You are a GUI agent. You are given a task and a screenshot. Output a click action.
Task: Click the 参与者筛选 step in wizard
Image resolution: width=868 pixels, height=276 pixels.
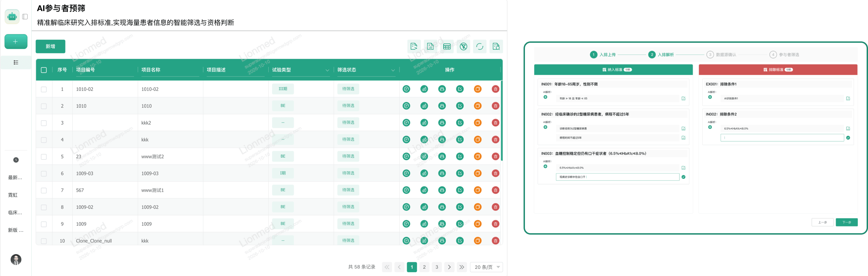click(x=784, y=55)
